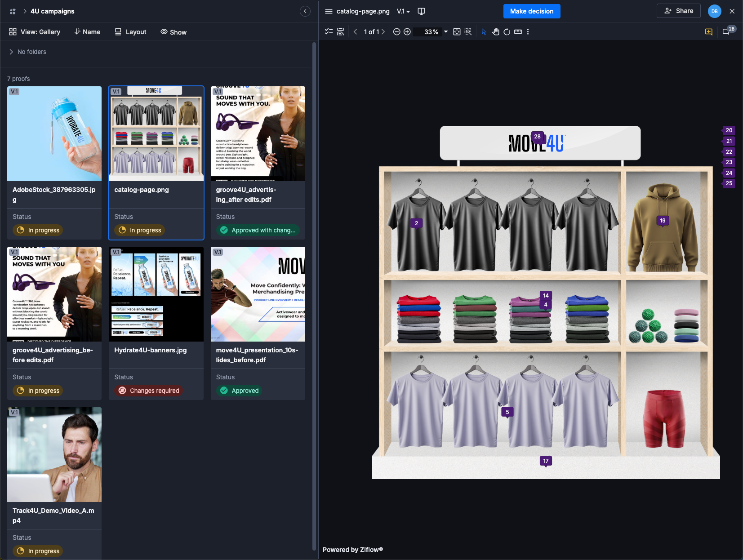This screenshot has height=560, width=743.
Task: Go to the next page arrow
Action: (383, 32)
